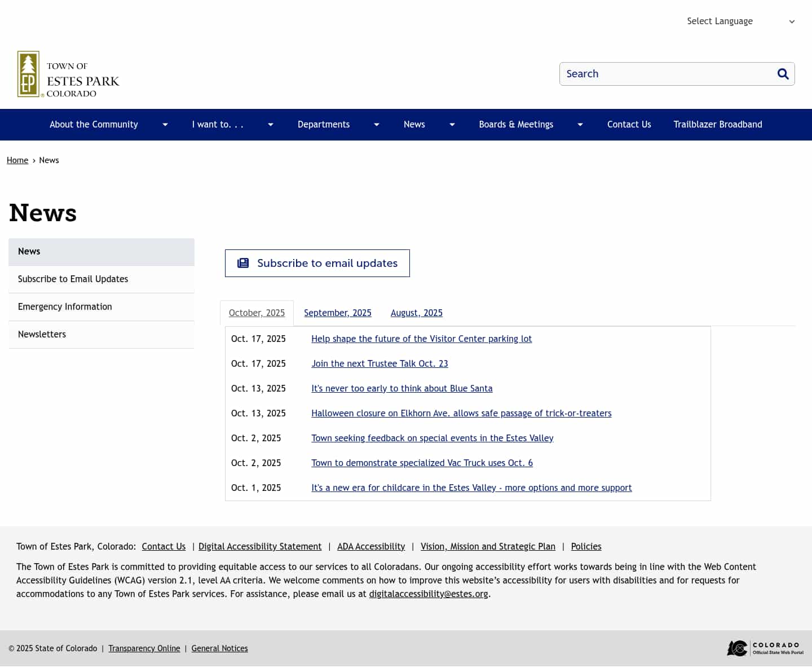Switch to the September, 2025 tab
The image size is (812, 667).
pos(337,313)
